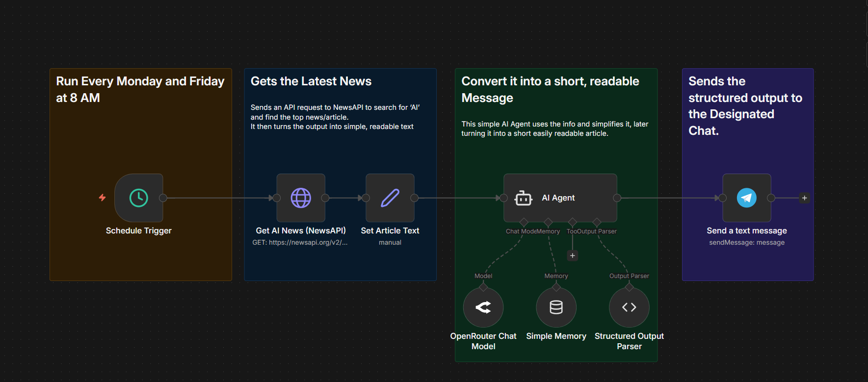Click the 'Simple Memory' label
This screenshot has width=868, height=382.
pyautogui.click(x=556, y=336)
